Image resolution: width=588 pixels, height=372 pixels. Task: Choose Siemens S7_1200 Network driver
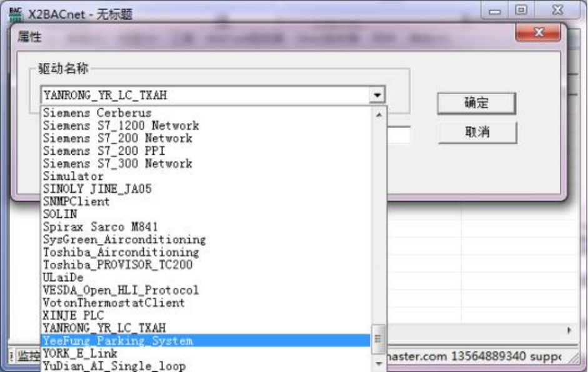206,125
